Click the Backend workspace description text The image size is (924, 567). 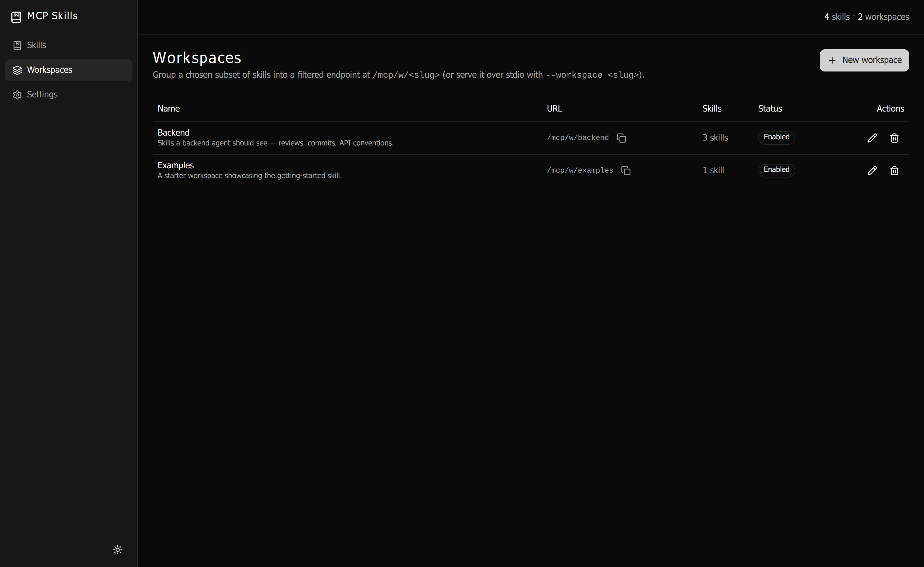click(276, 143)
